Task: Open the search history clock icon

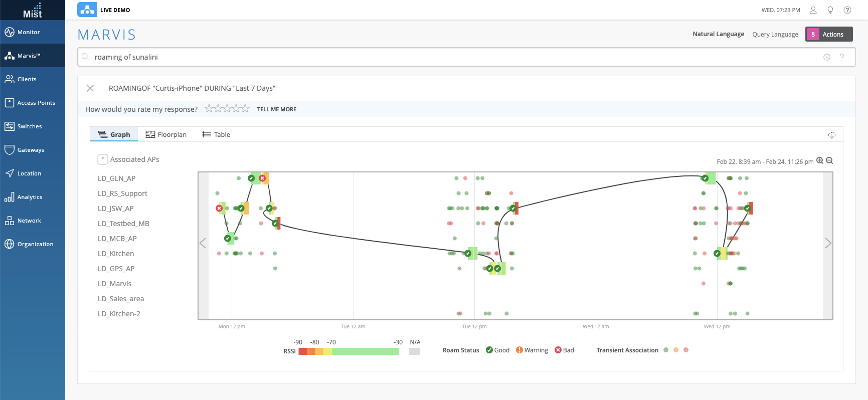Action: pyautogui.click(x=827, y=57)
